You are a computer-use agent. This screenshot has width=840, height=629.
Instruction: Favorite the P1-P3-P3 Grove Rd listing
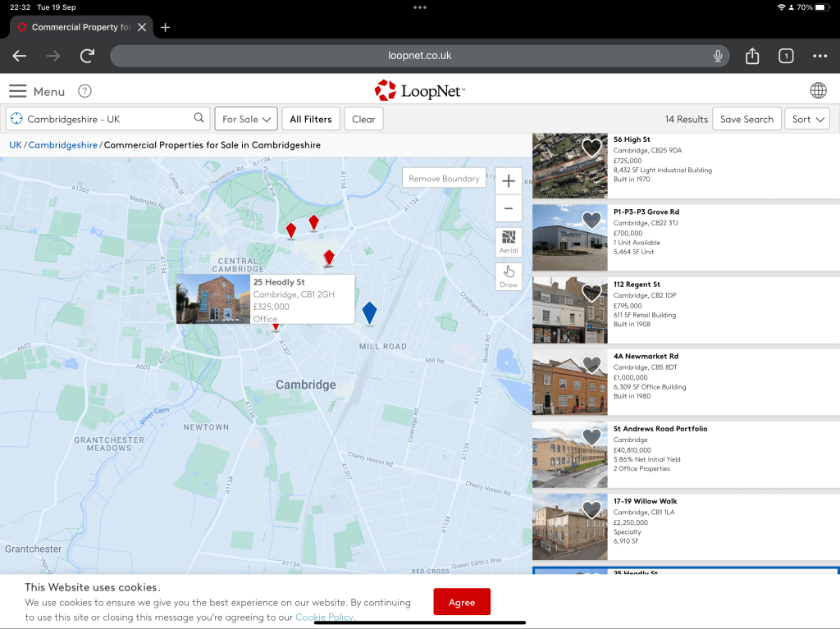click(x=591, y=220)
